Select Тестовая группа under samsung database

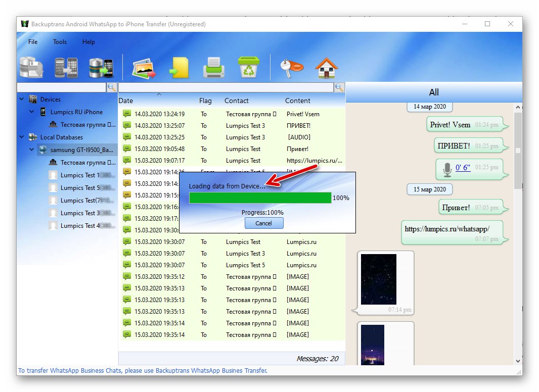82,162
